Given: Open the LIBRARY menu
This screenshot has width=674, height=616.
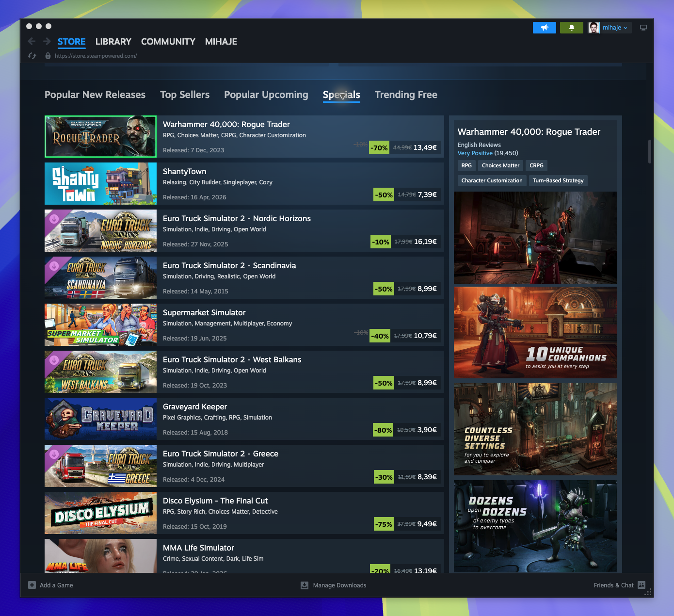Looking at the screenshot, I should coord(113,42).
